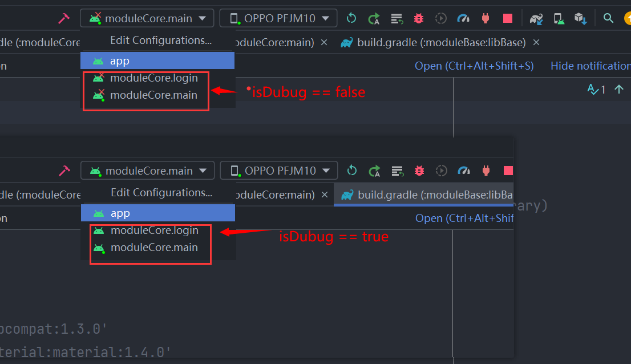
Task: Click Make Project hammer in upper toolbar
Action: (63, 18)
